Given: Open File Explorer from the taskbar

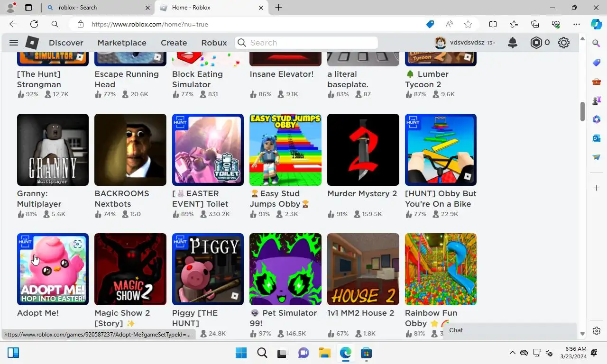Looking at the screenshot, I should 324,353.
